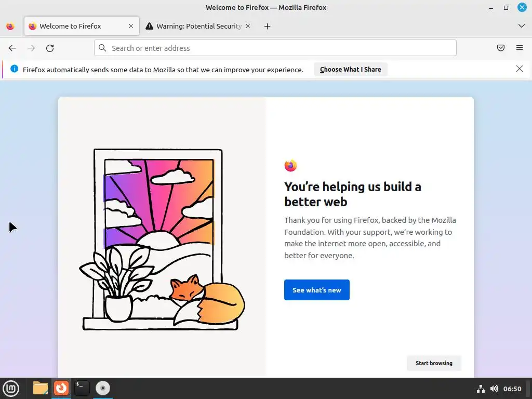Restore the Firefox window size
Screen dimensions: 532x399
506,7
